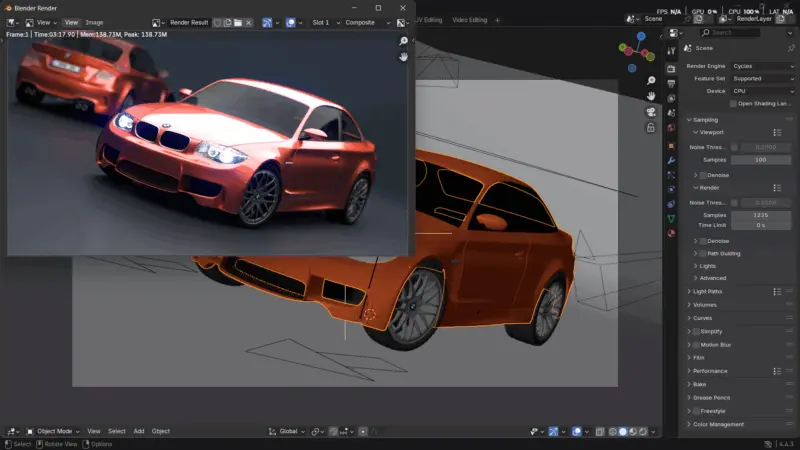800x450 pixels.
Task: Switch to the Video Editing workspace
Action: pyautogui.click(x=469, y=19)
